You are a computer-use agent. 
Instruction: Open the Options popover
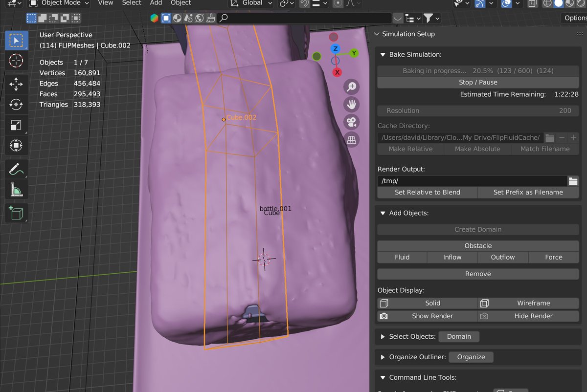point(574,18)
